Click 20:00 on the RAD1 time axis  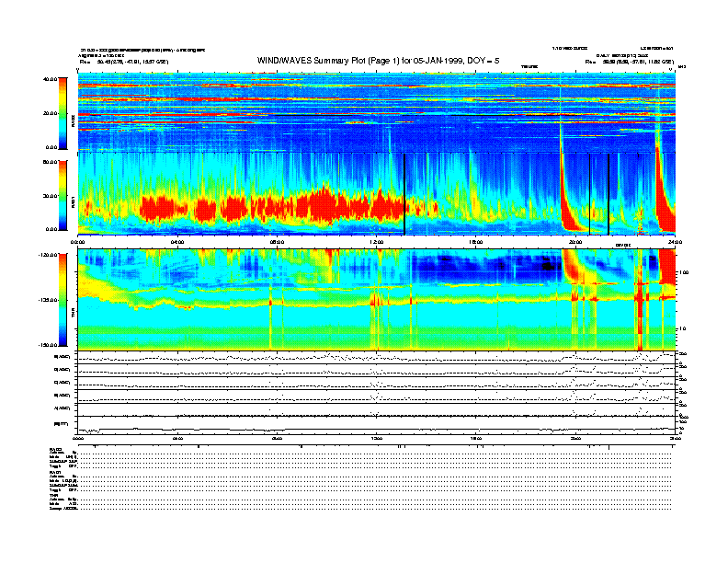(x=575, y=242)
